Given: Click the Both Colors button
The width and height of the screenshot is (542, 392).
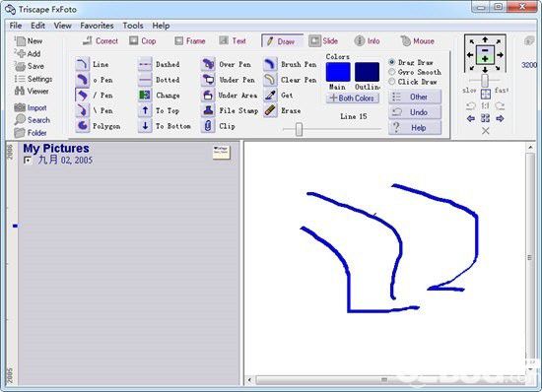Looking at the screenshot, I should coord(352,98).
